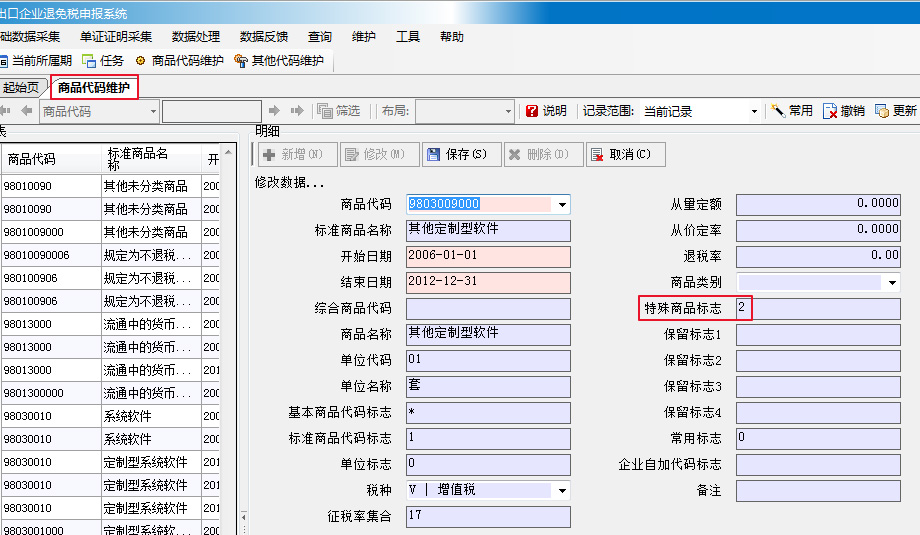Click the 筛选 filter icon
The width and height of the screenshot is (920, 535).
pos(324,111)
